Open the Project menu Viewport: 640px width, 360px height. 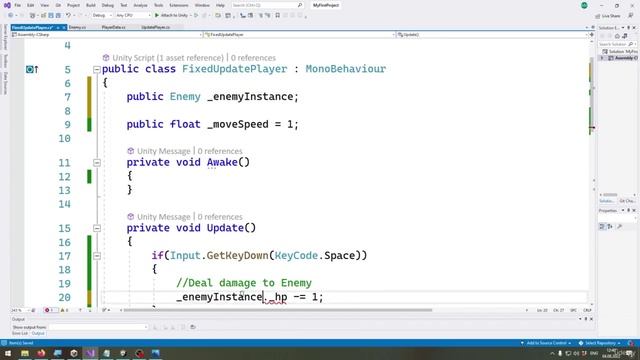coord(73,5)
